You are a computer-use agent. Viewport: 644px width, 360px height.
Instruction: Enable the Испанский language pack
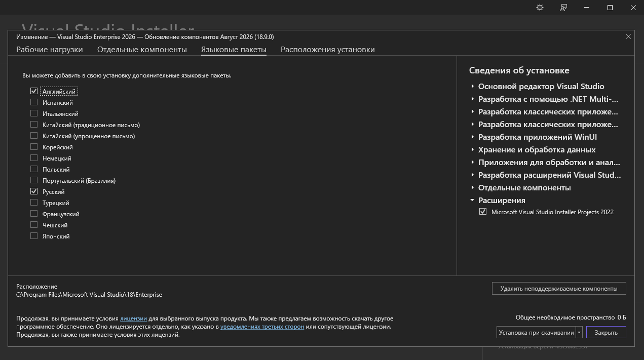[34, 102]
